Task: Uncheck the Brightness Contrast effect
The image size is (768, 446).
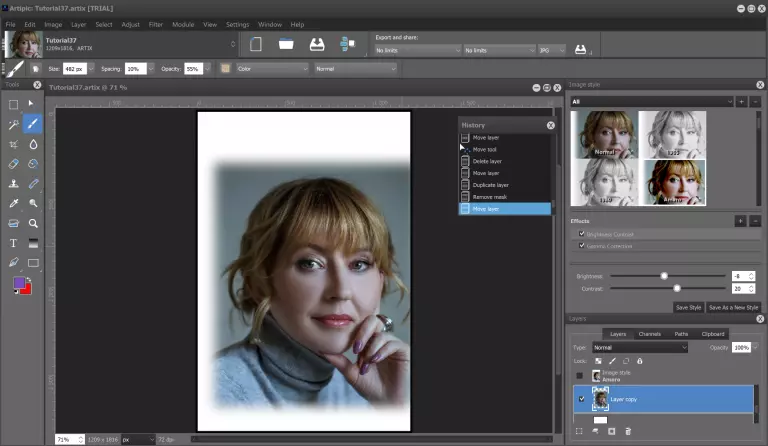Action: coord(582,233)
